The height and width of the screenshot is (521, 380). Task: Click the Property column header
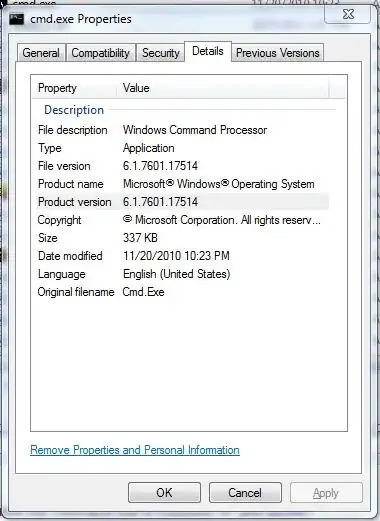pyautogui.click(x=57, y=88)
